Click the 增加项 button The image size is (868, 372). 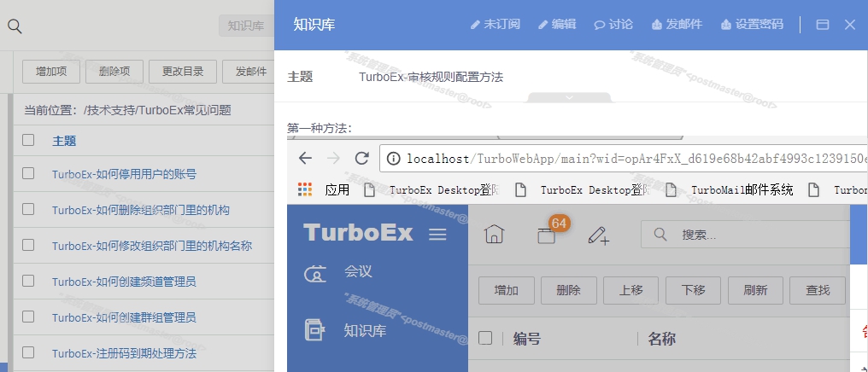(x=51, y=72)
